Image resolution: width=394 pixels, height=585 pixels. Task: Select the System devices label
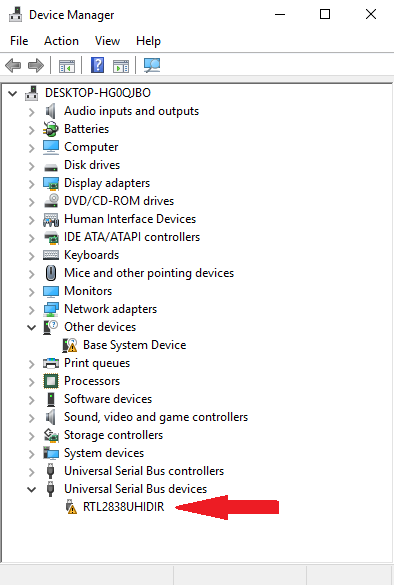coord(104,453)
